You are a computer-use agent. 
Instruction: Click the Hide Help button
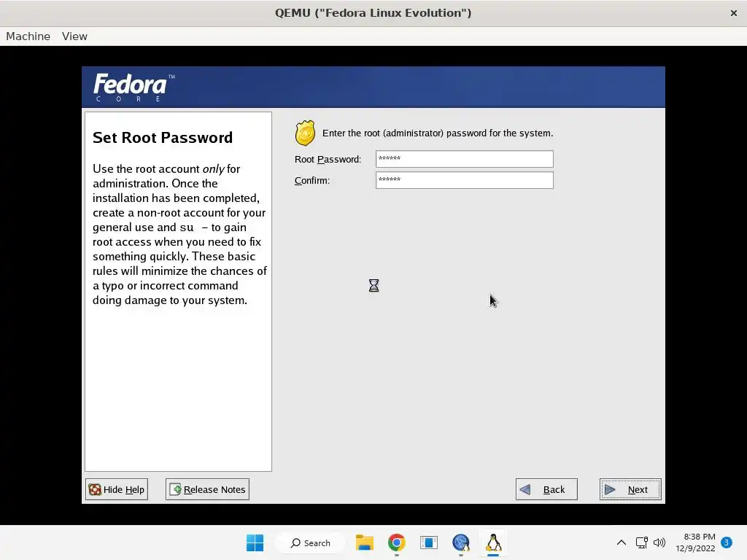(117, 489)
